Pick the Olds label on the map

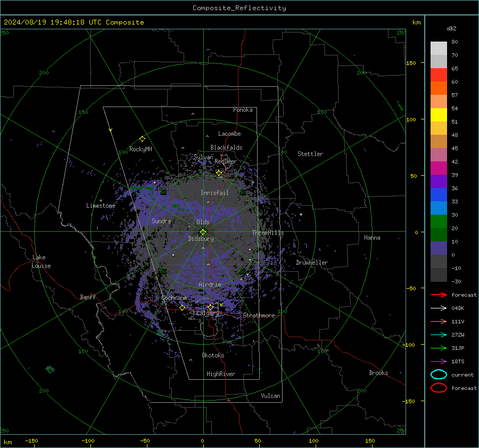(x=203, y=222)
